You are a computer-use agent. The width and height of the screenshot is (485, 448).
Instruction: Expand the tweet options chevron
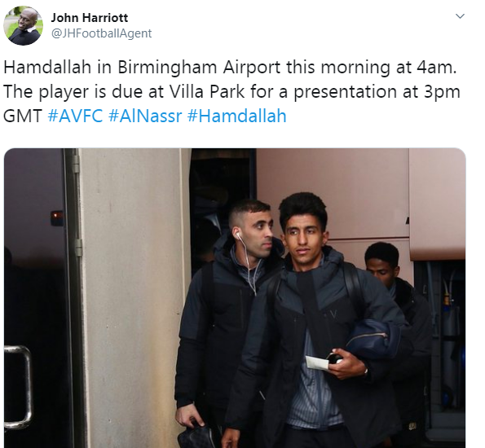[x=461, y=16]
